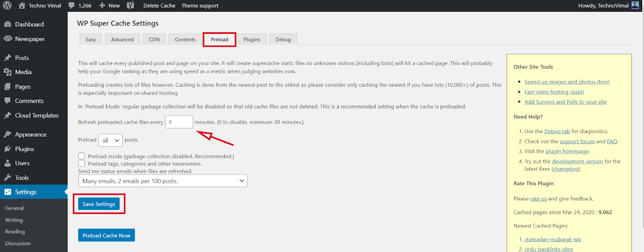Open Writing settings submenu item

[x=14, y=220]
